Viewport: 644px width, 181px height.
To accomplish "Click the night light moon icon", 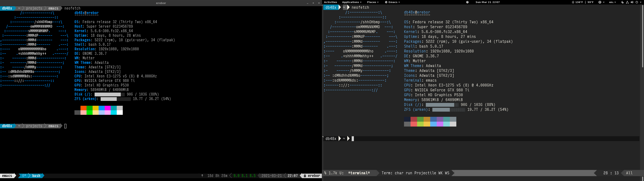I will pyautogui.click(x=623, y=2).
